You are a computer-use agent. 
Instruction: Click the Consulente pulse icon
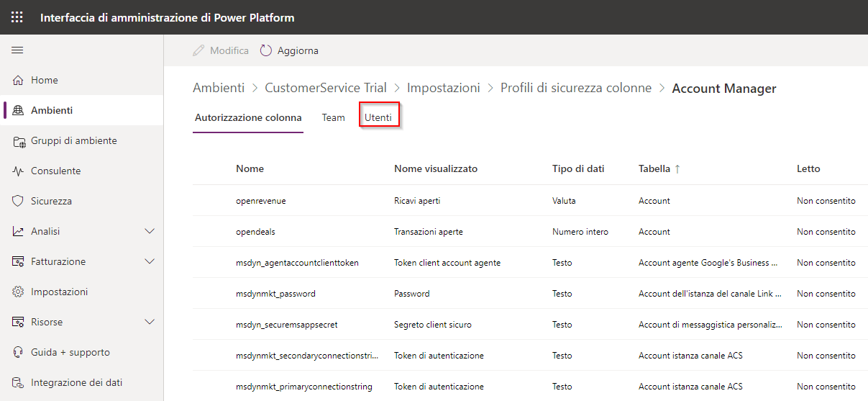[x=18, y=171]
